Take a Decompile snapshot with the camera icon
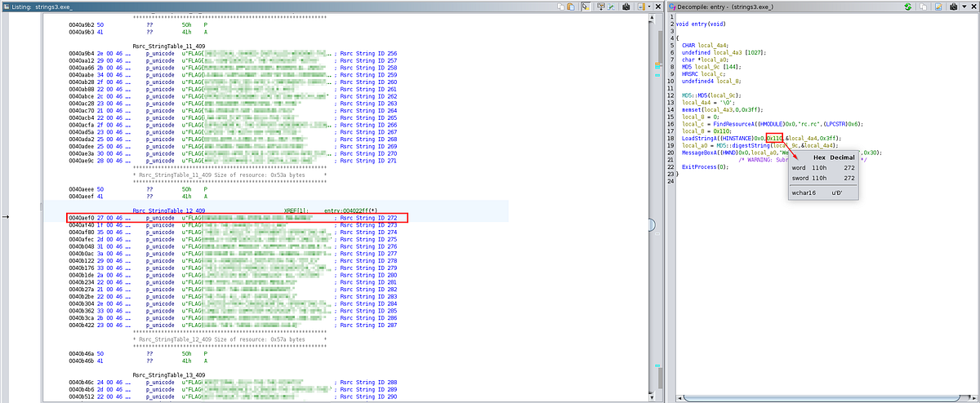980x403 pixels. click(x=954, y=6)
